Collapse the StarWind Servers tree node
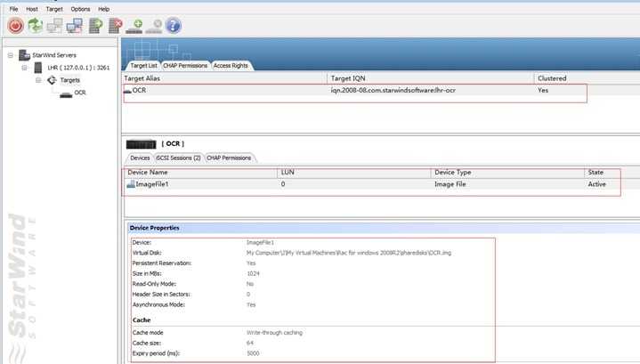Screen dimensions: 640x364 tap(10, 55)
